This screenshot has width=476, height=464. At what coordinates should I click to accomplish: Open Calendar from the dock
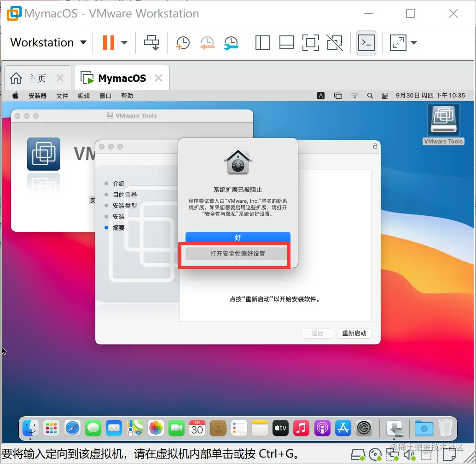[x=197, y=428]
